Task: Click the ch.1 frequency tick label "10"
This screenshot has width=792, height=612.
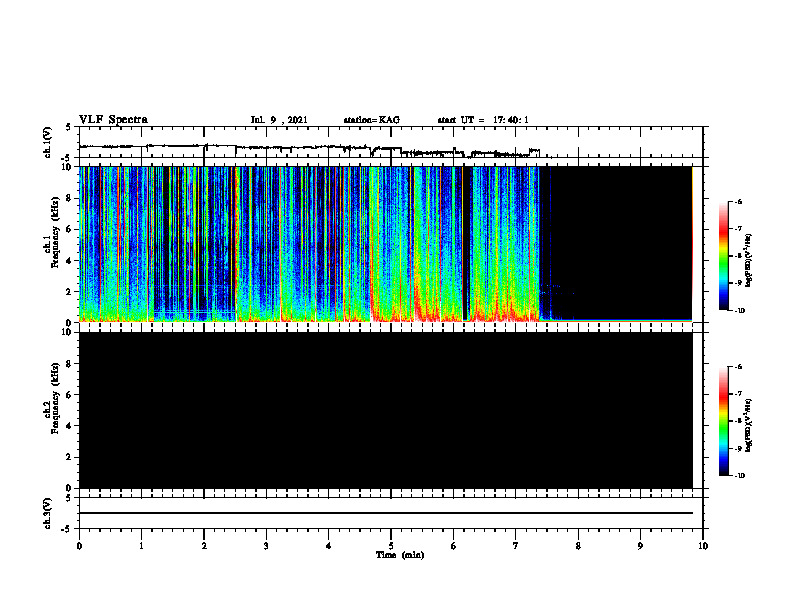Action: pos(68,167)
